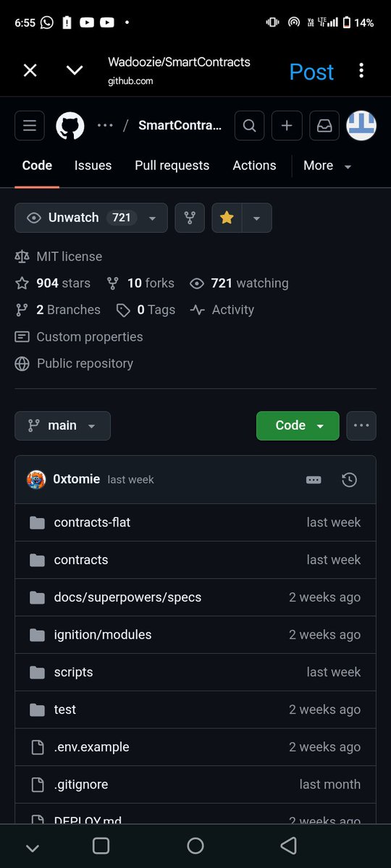Screen dimensions: 391x868
Task: Switch to the Pull requests tab
Action: [172, 166]
